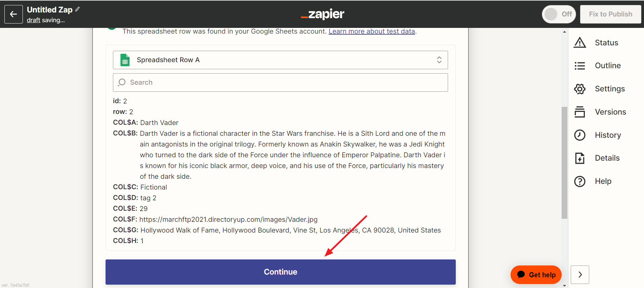Go back using the arrow button
This screenshot has width=644, height=288.
(13, 14)
